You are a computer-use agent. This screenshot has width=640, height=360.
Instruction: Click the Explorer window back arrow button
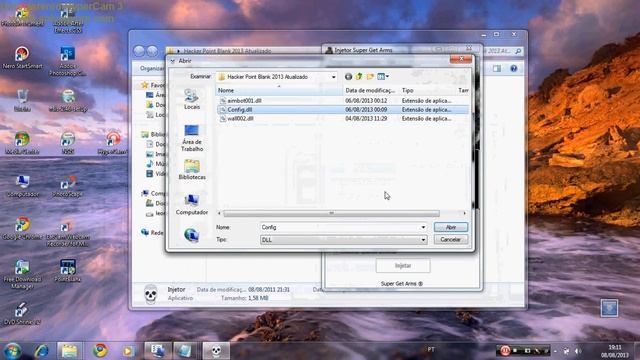pyautogui.click(x=139, y=51)
